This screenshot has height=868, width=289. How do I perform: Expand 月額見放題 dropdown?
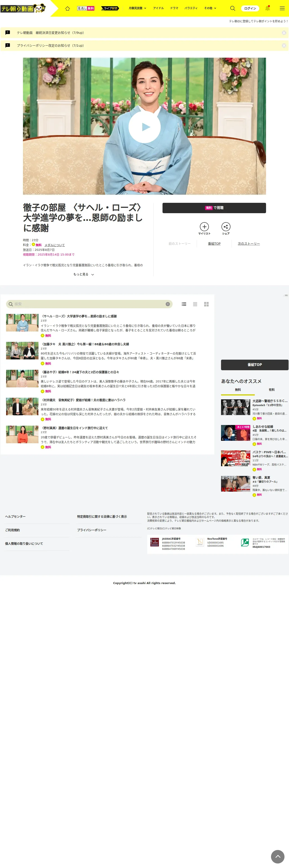tap(137, 8)
